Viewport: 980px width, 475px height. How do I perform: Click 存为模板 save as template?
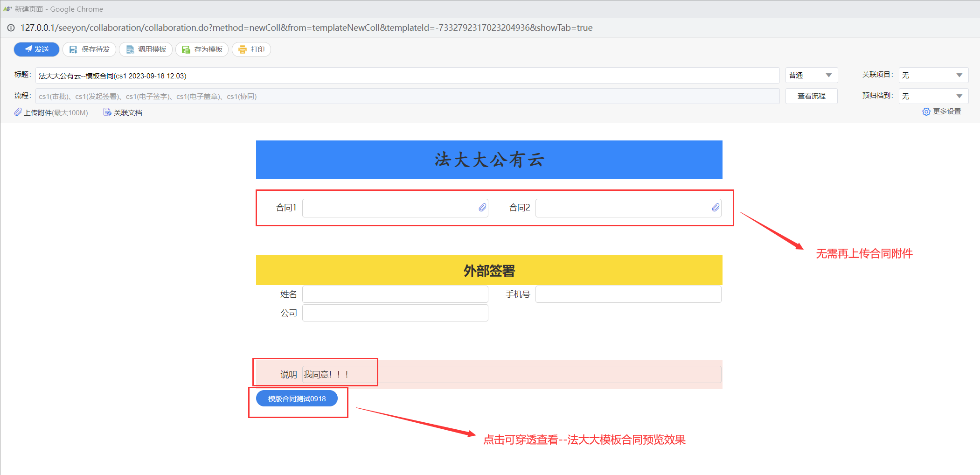(202, 49)
